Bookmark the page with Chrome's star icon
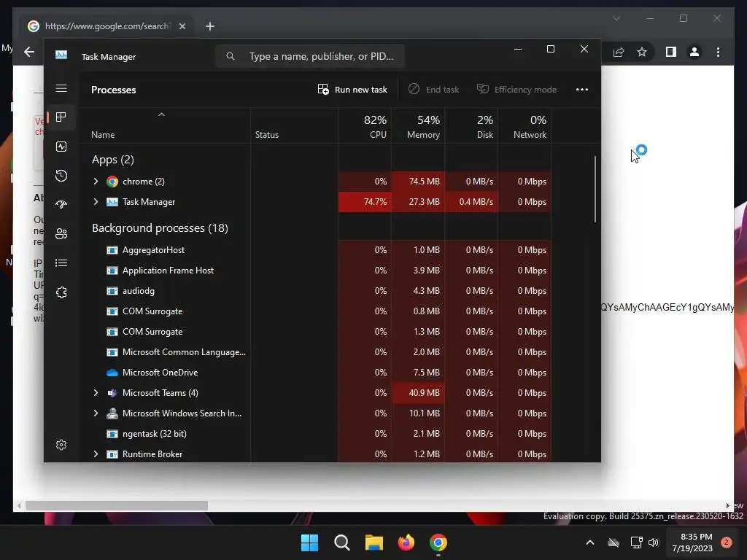 tap(642, 52)
